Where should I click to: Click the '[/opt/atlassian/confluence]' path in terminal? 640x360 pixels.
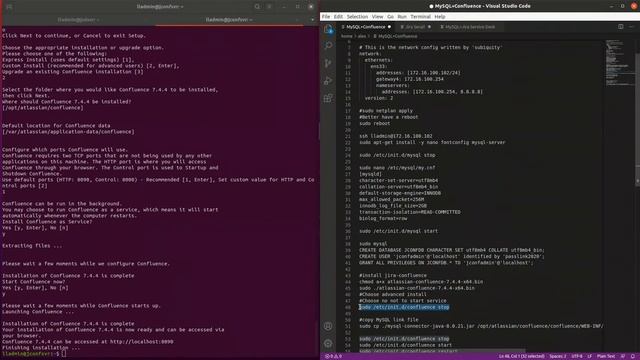[43, 108]
